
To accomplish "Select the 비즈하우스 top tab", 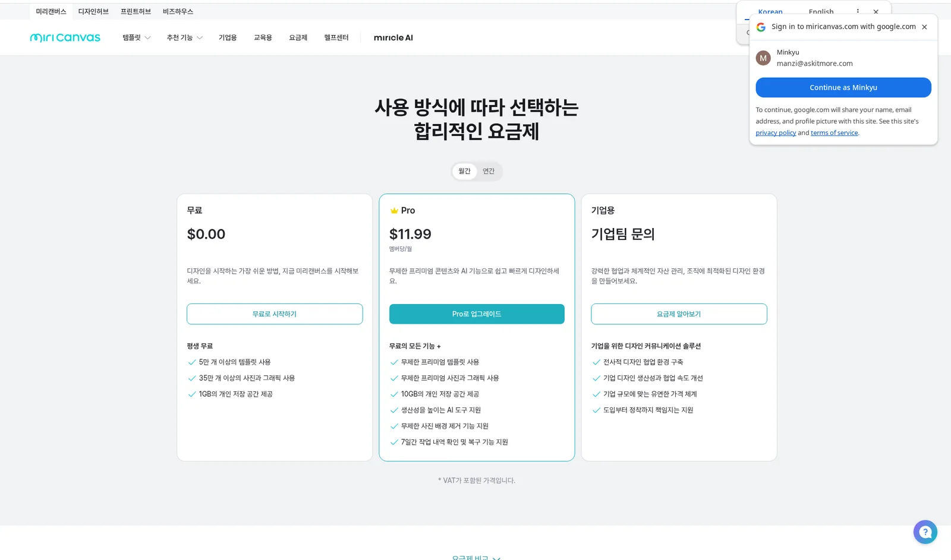I will 178,11.
